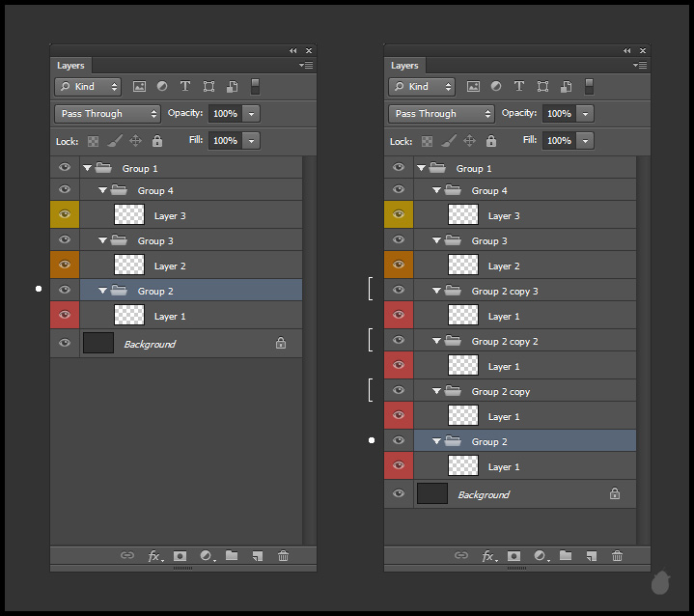Open panel options menu in right panel
Viewport: 694px width, 616px height.
640,66
